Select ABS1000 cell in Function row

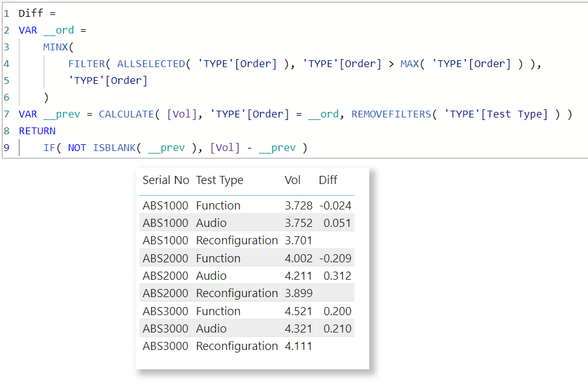pos(166,205)
